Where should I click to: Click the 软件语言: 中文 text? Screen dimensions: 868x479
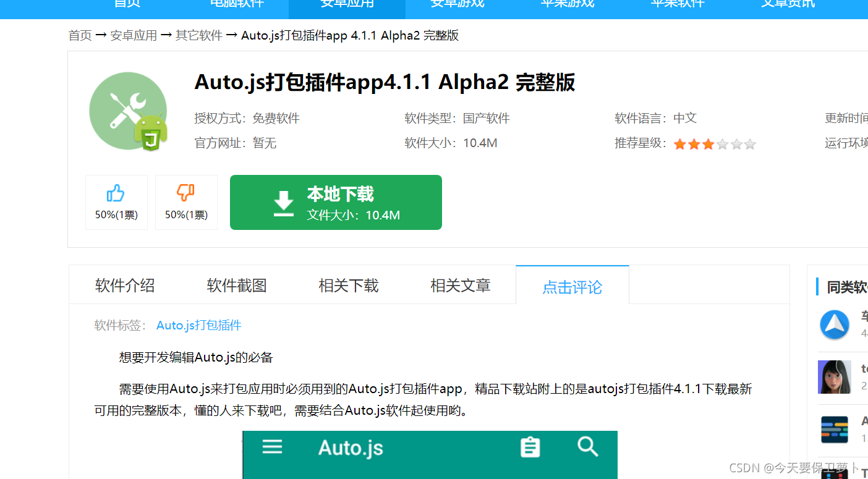(x=655, y=118)
